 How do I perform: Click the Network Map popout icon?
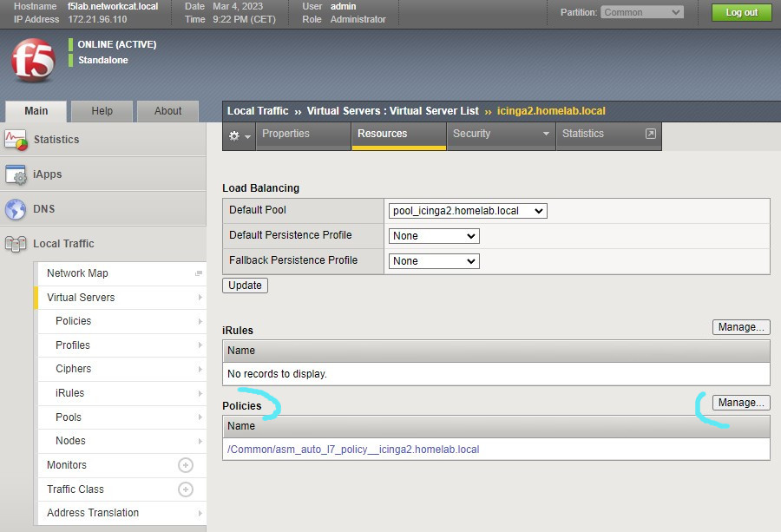coord(199,273)
